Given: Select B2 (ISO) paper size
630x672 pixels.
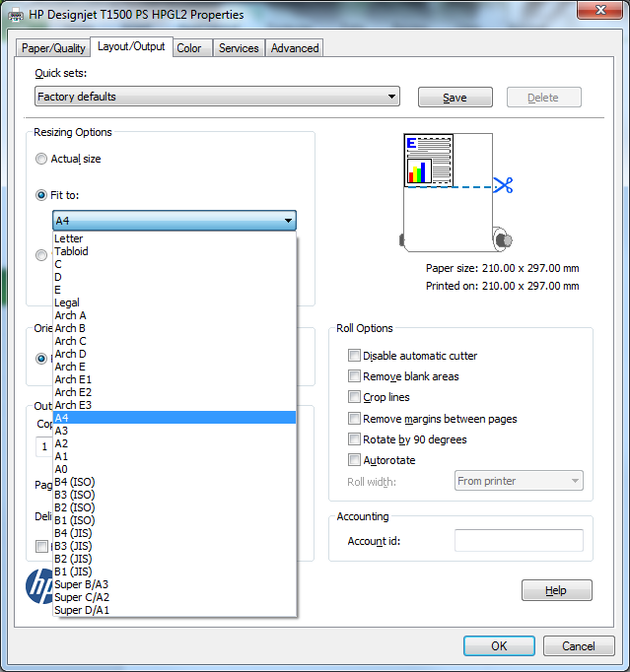Looking at the screenshot, I should (x=175, y=507).
